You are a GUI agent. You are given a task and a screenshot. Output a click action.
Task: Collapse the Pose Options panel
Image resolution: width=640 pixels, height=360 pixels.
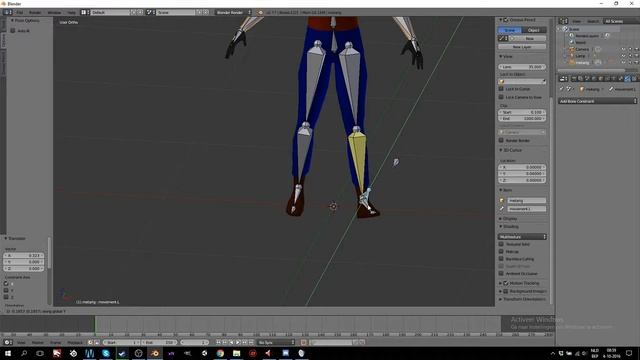[12, 20]
